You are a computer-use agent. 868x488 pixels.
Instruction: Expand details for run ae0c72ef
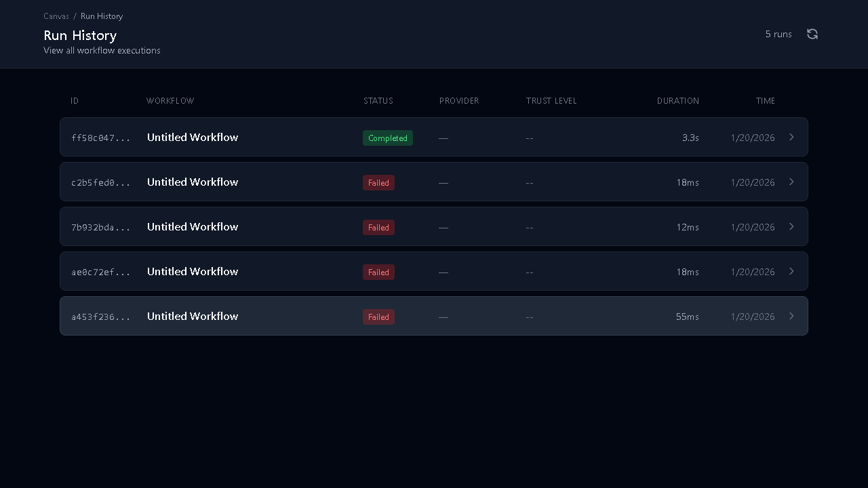point(791,271)
